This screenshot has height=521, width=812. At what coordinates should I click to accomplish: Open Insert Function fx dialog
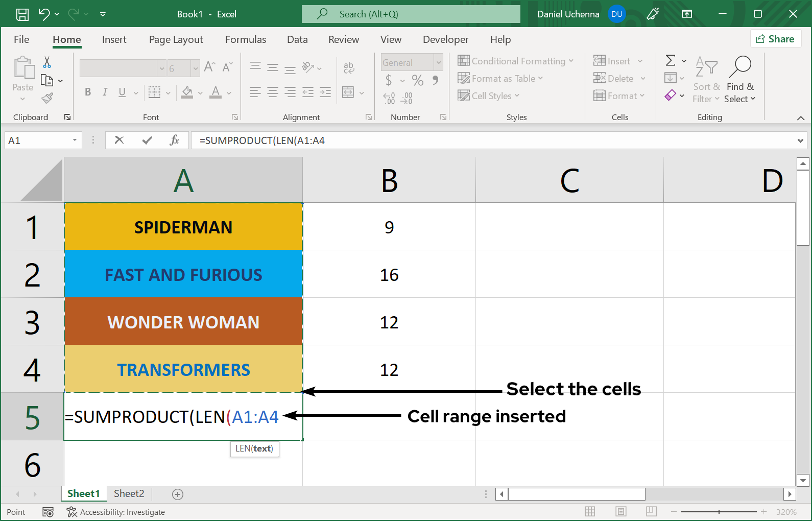pyautogui.click(x=174, y=140)
